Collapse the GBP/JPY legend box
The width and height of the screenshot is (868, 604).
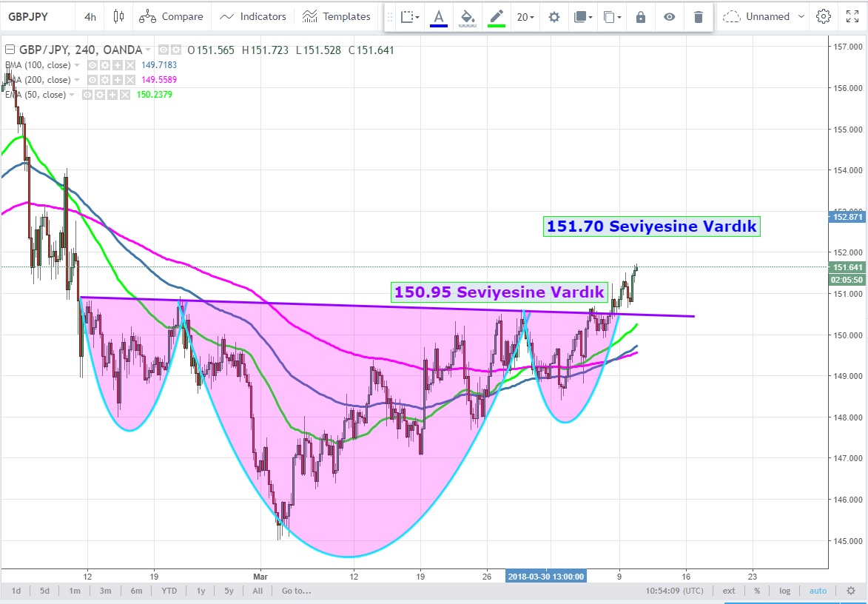point(9,50)
